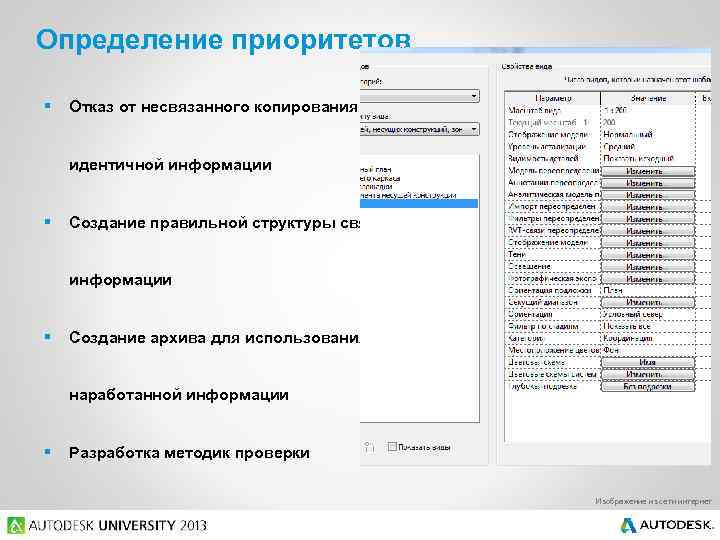The width and height of the screenshot is (720, 540).
Task: Click bullet text 'Разработка методик проверки'
Action: tap(189, 453)
